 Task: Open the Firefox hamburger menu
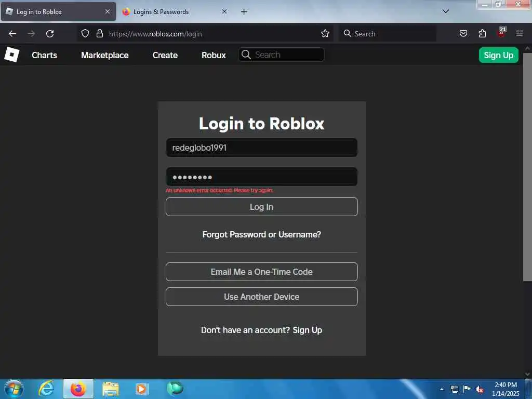tap(520, 33)
